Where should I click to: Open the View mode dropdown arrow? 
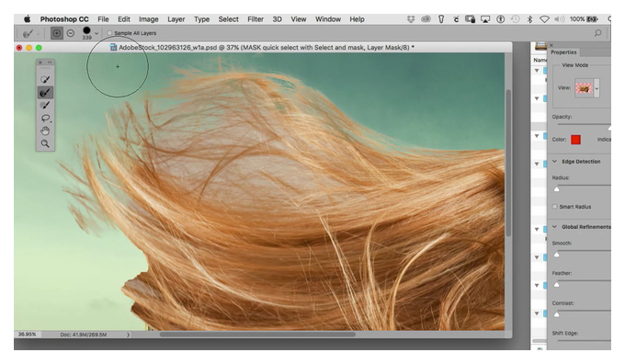click(x=597, y=88)
